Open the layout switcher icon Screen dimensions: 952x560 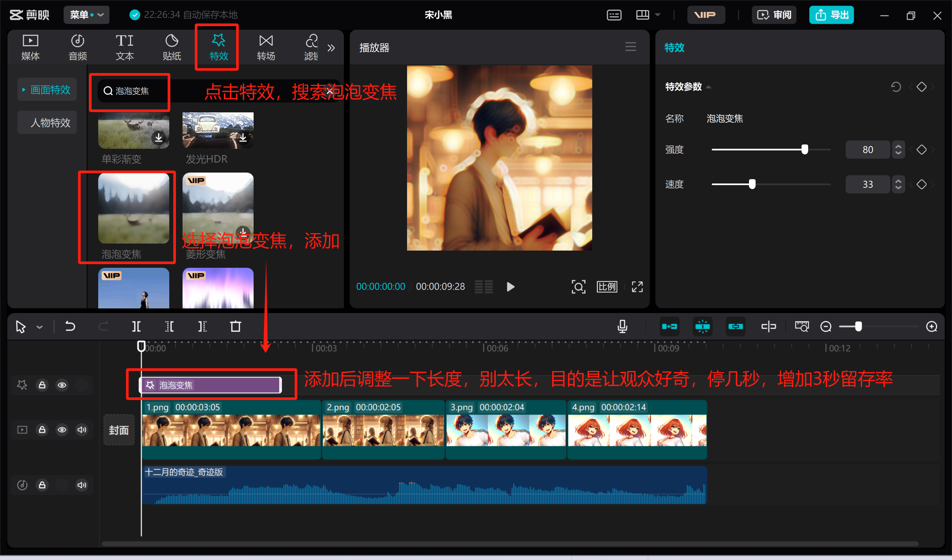[642, 15]
